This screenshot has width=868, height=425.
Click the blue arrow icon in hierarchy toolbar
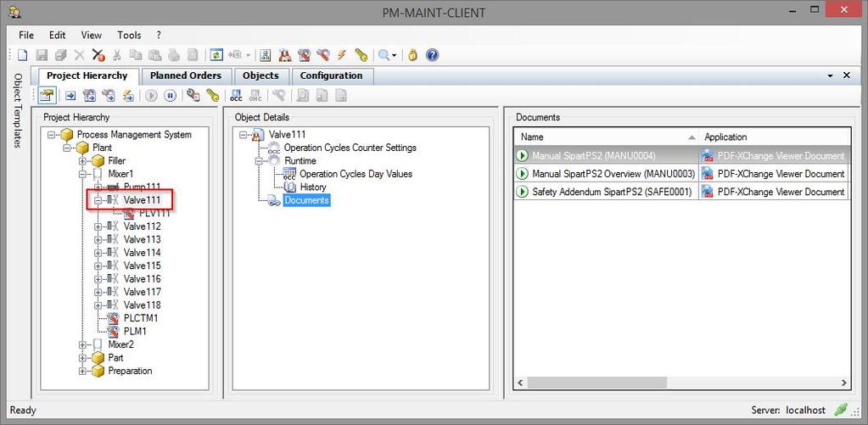pyautogui.click(x=70, y=96)
